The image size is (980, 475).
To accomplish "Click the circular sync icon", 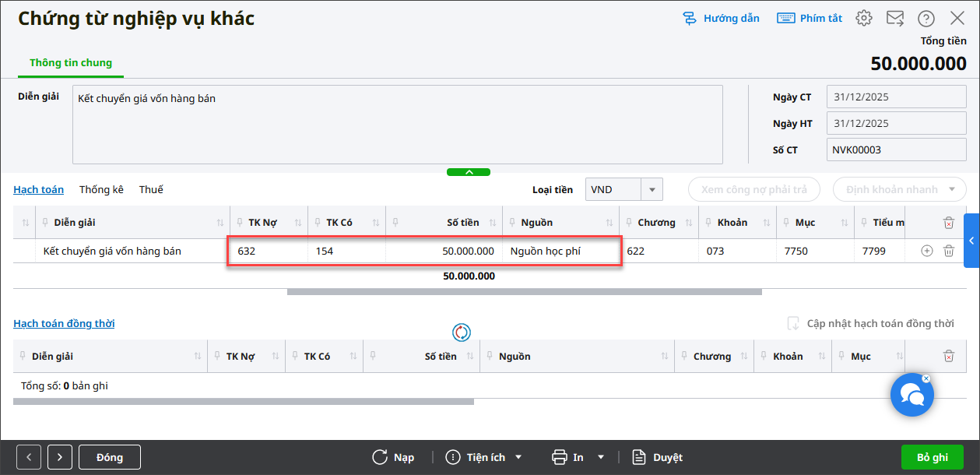I will (462, 332).
